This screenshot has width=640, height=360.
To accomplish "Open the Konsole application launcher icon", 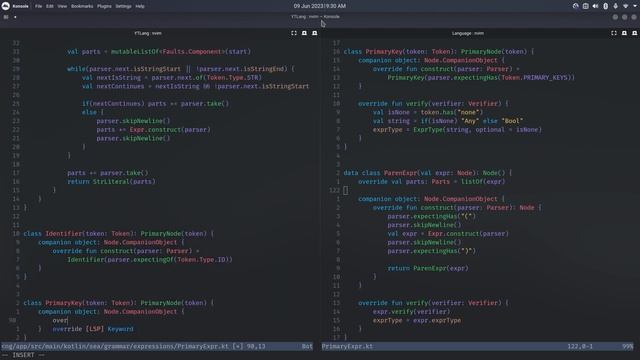I will click(x=6, y=6).
